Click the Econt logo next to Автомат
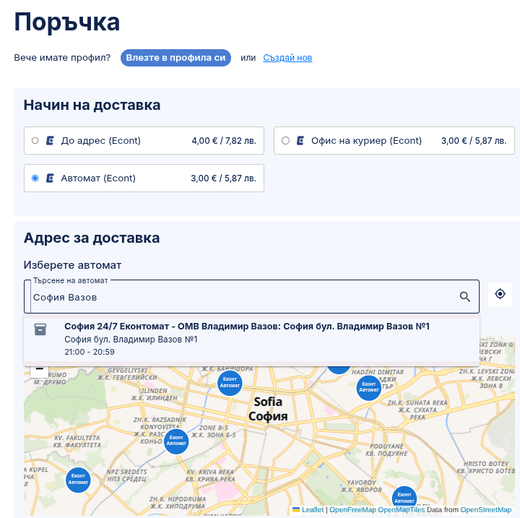This screenshot has height=518, width=520. 50,178
